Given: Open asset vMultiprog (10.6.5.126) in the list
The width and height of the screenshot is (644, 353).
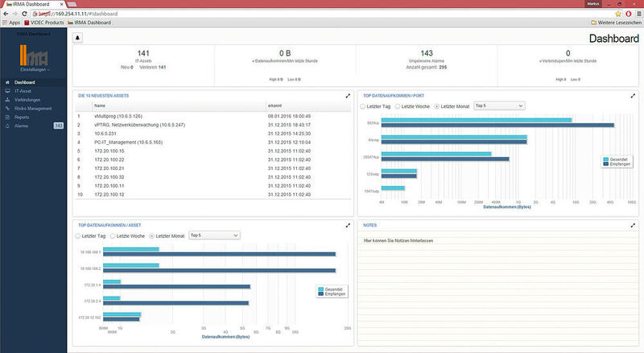Looking at the screenshot, I should 118,116.
